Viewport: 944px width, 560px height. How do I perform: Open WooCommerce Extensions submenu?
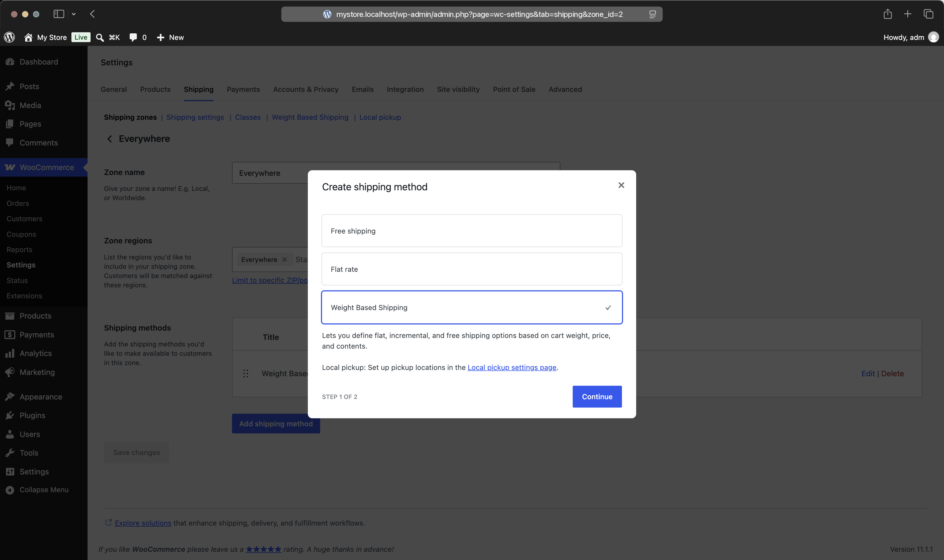pos(25,296)
